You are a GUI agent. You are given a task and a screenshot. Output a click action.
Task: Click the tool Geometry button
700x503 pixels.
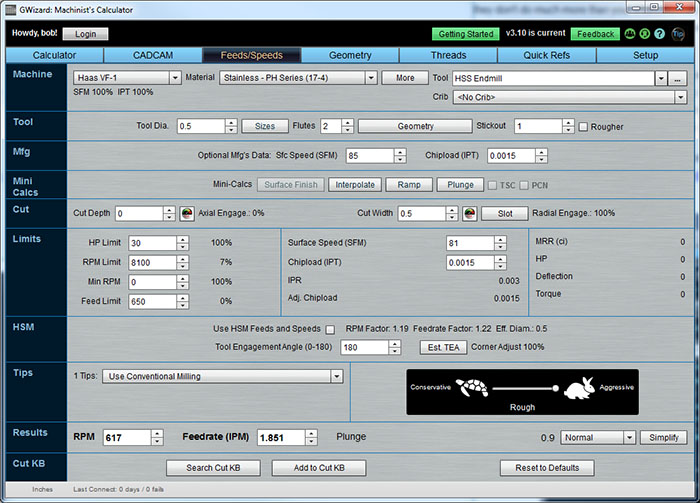click(x=415, y=126)
